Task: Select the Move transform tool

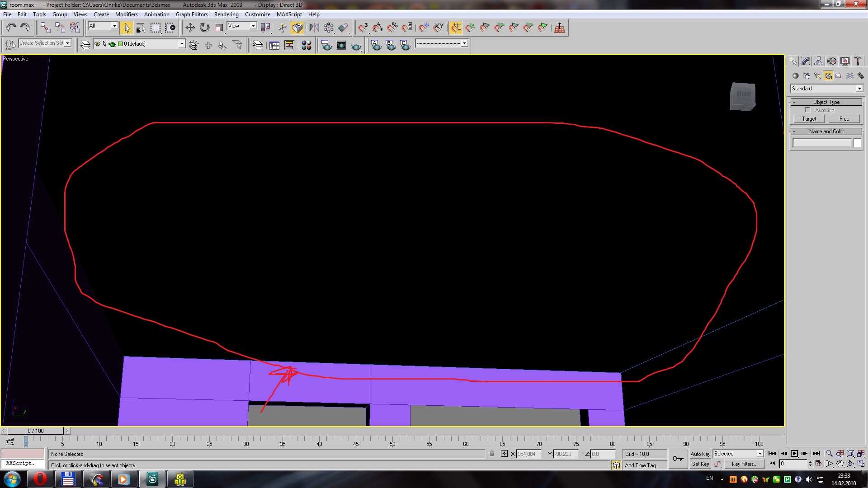Action: [190, 28]
